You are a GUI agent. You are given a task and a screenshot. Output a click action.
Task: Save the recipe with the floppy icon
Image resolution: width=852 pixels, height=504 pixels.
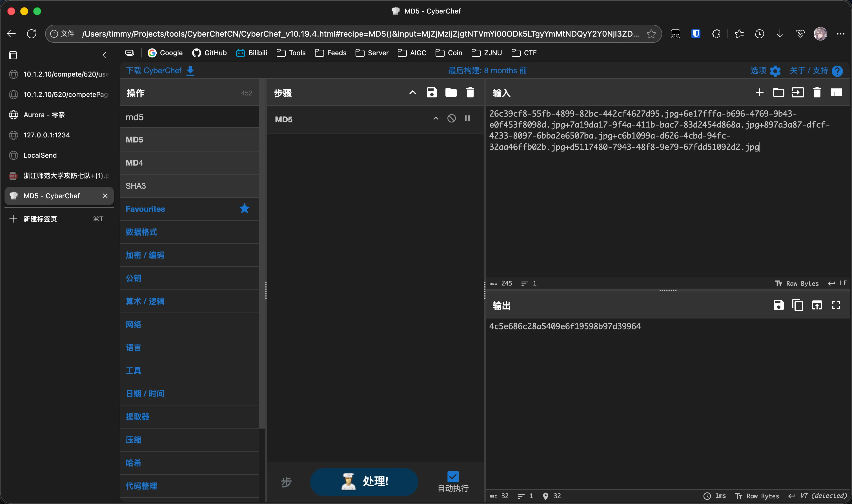(x=432, y=92)
